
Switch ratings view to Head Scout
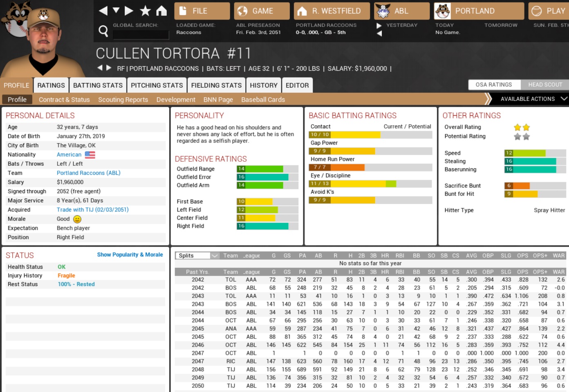[545, 85]
